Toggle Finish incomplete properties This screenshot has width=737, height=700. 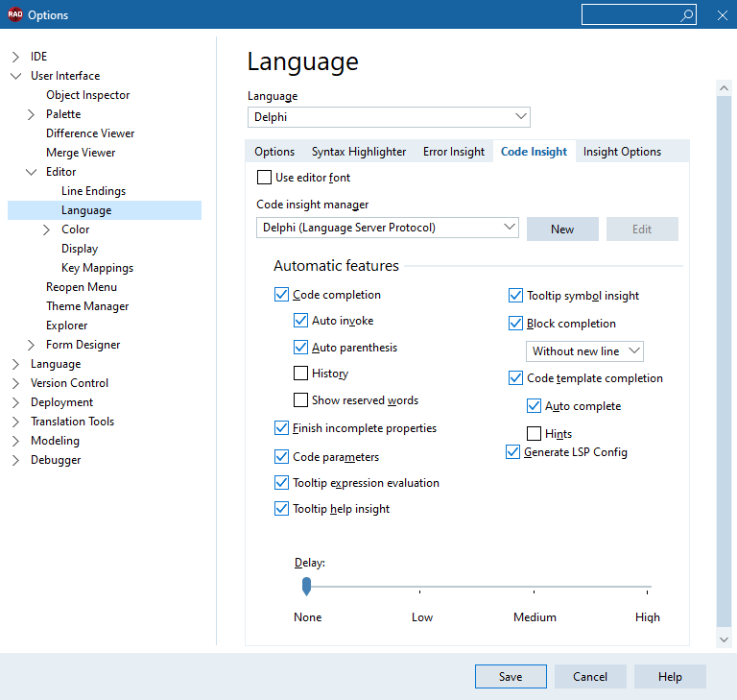coord(281,428)
